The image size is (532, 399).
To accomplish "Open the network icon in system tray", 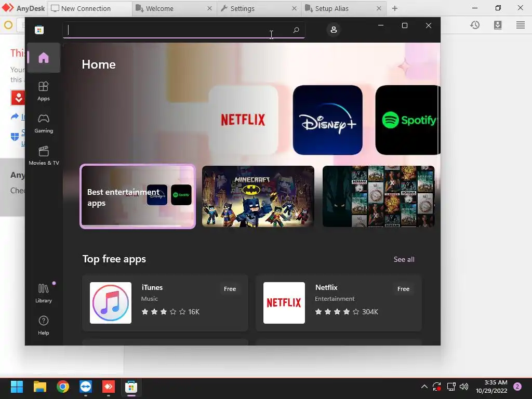I will (451, 387).
